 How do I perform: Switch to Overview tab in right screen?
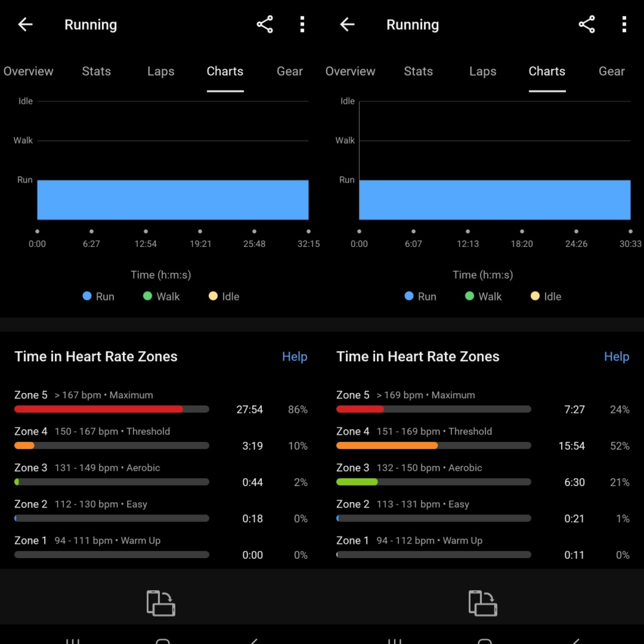[x=350, y=71]
